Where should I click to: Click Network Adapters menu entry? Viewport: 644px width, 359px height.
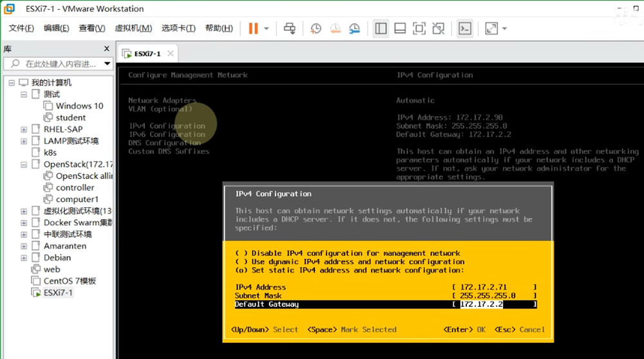pyautogui.click(x=162, y=100)
